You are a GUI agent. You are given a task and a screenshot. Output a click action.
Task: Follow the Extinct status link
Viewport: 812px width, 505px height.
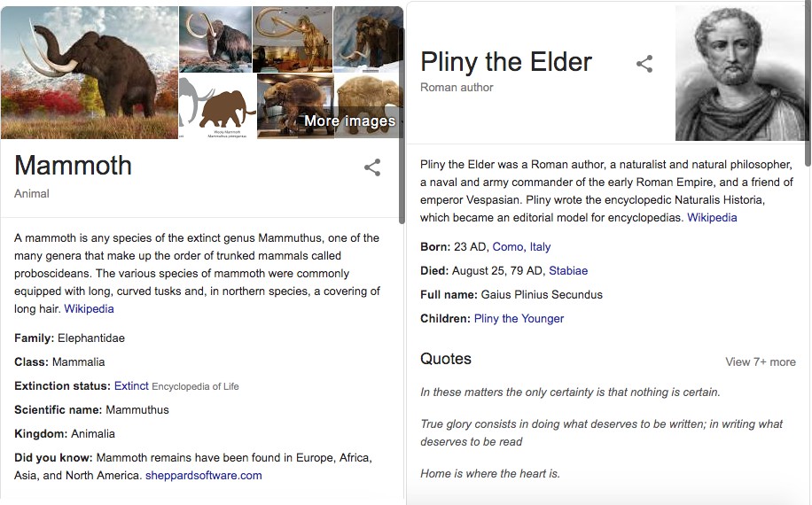tap(131, 386)
